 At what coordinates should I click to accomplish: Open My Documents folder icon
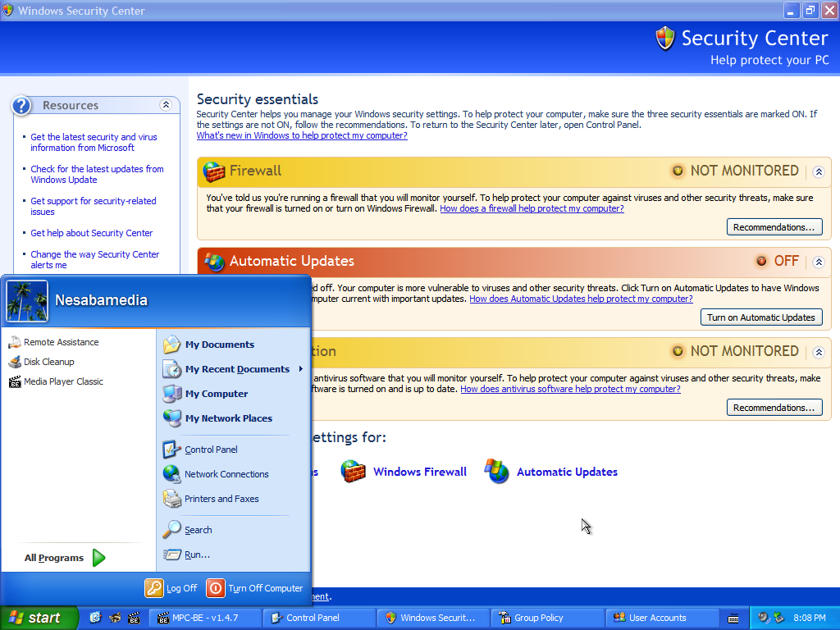tap(171, 345)
